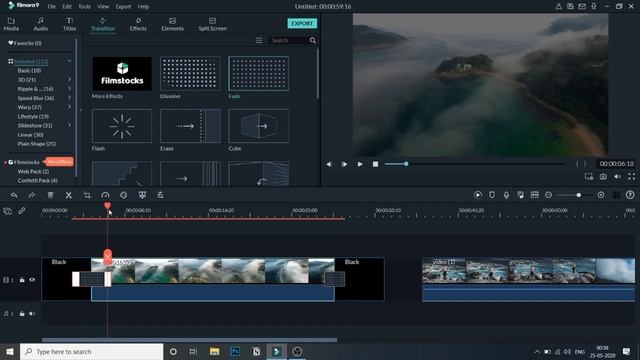Open the Audio tab
Viewport: 640px width, 360px height.
pos(40,24)
